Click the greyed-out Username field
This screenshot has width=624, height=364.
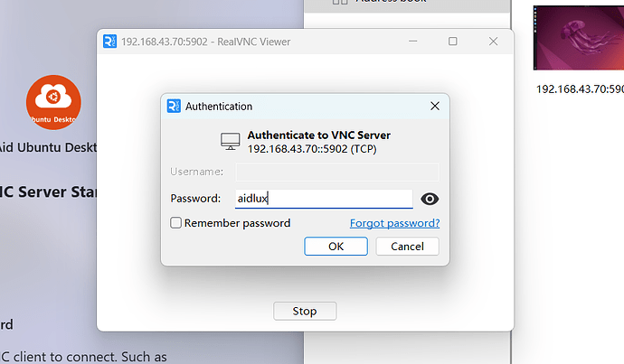point(336,172)
